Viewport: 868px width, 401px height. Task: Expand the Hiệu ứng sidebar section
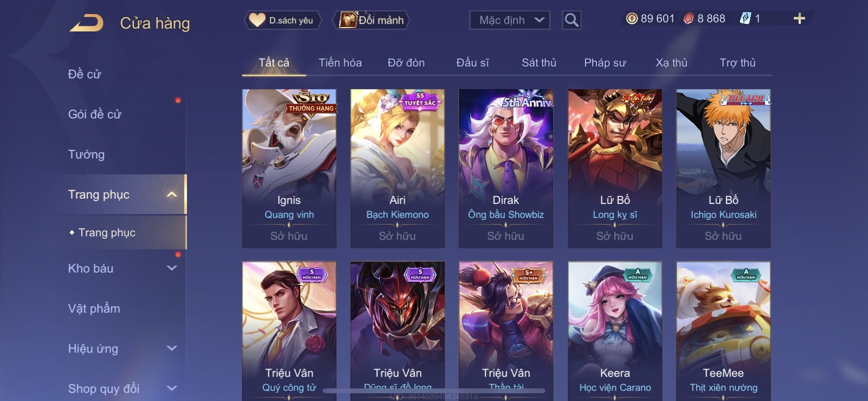pos(171,348)
